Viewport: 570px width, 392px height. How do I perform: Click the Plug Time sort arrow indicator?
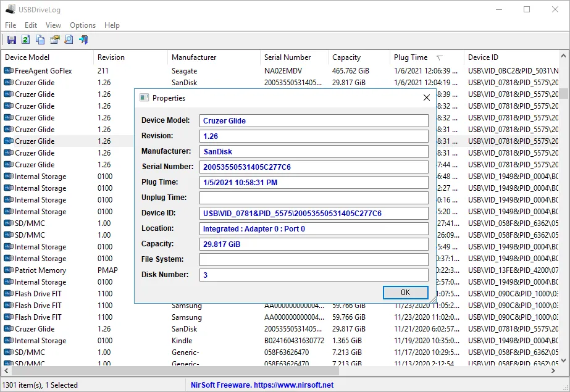(440, 57)
